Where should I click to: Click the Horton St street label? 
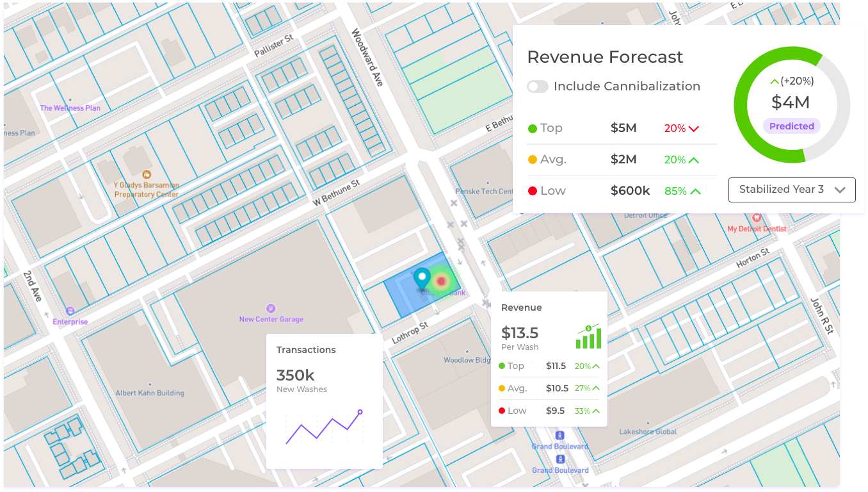point(752,259)
